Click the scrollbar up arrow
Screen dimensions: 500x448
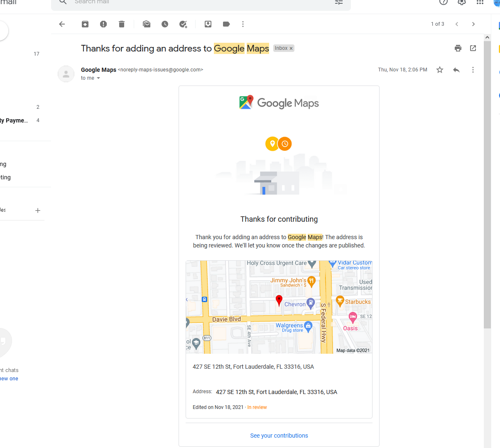[x=488, y=37]
